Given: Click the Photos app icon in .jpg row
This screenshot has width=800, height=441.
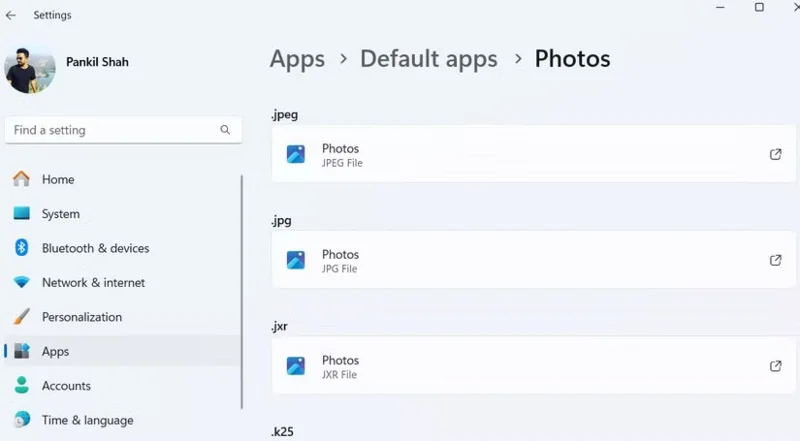Looking at the screenshot, I should [x=296, y=260].
